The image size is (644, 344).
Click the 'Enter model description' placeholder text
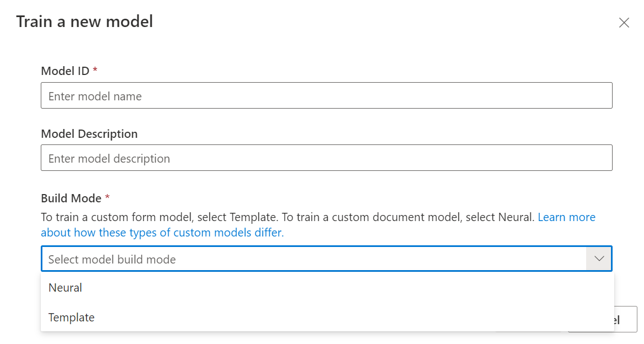(109, 159)
